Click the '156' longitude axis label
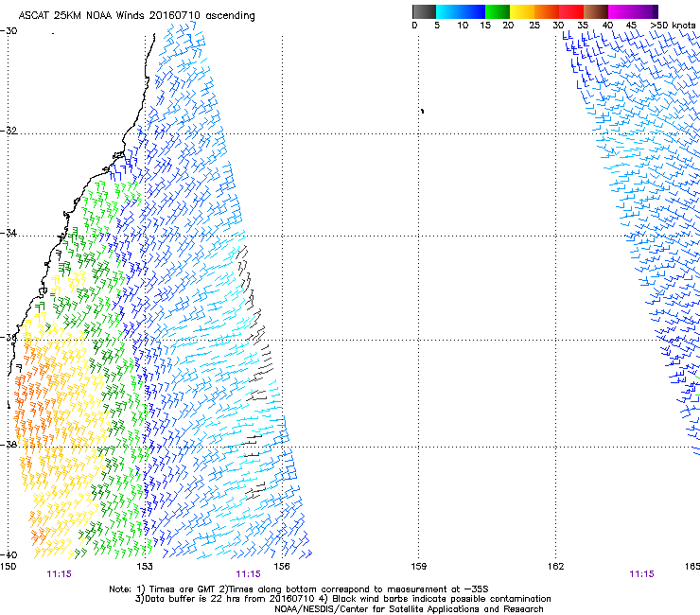700x615 pixels. 282,567
